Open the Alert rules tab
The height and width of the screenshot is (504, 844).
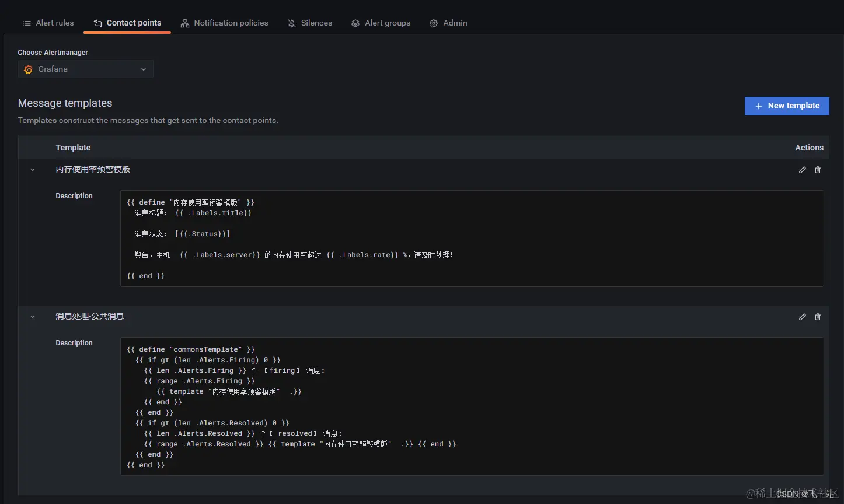(x=48, y=23)
